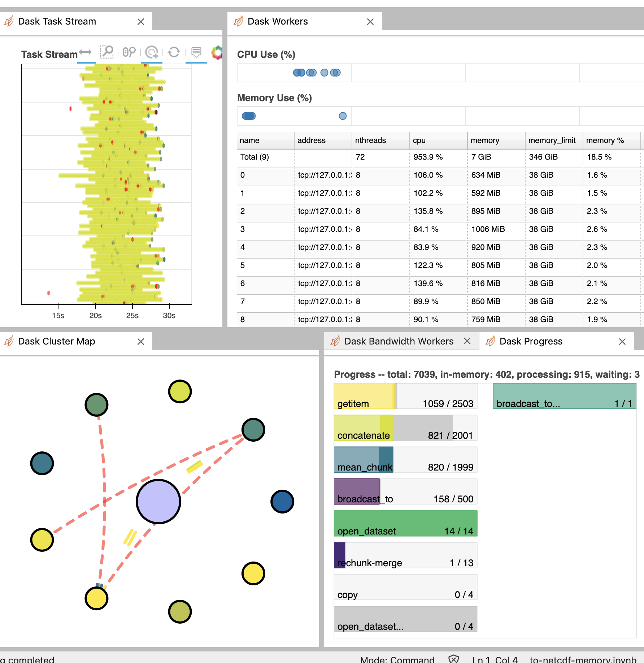Click the broadcast_to 158 / 500 progress bar
This screenshot has height=663, width=644.
pos(405,491)
